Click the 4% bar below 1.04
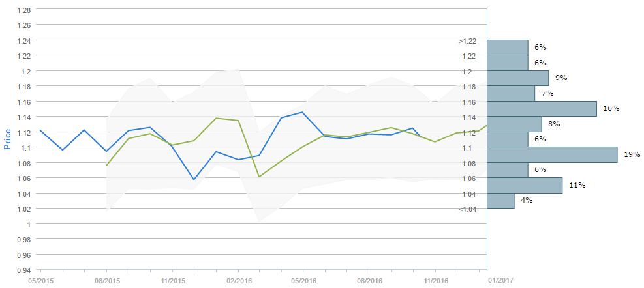The image size is (644, 288). coord(500,200)
